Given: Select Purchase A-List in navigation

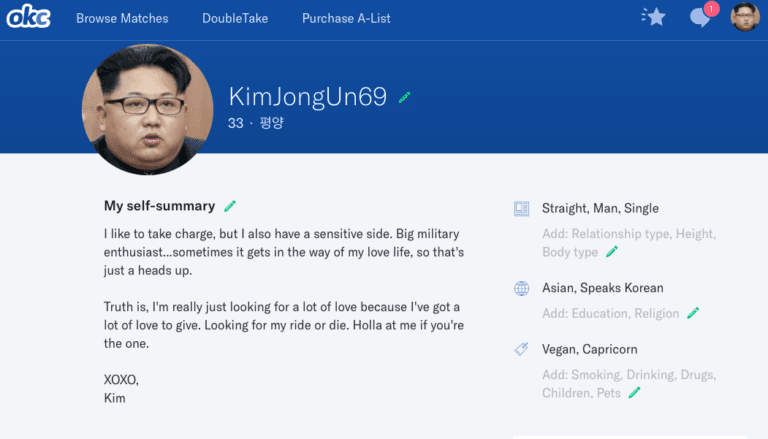Looking at the screenshot, I should tap(345, 18).
